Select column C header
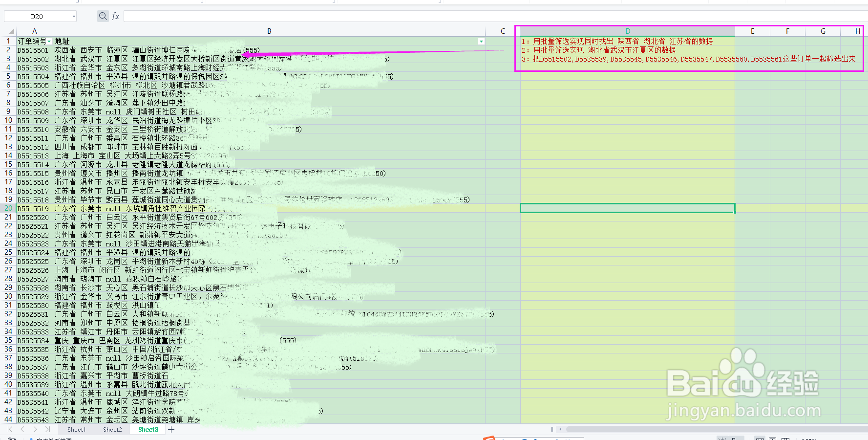 503,31
